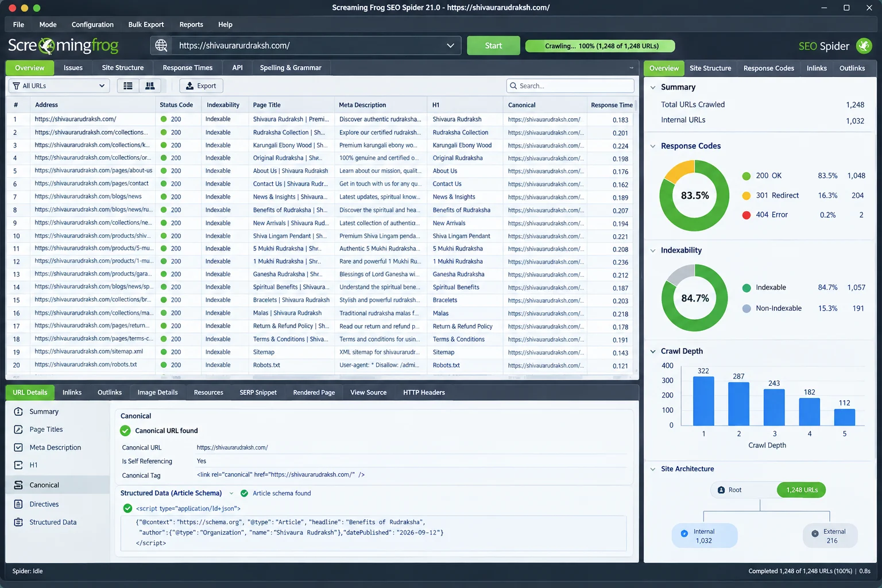Screen dimensions: 882x588
Task: Click the 301 Redirect yellow legend dot
Action: tap(746, 196)
